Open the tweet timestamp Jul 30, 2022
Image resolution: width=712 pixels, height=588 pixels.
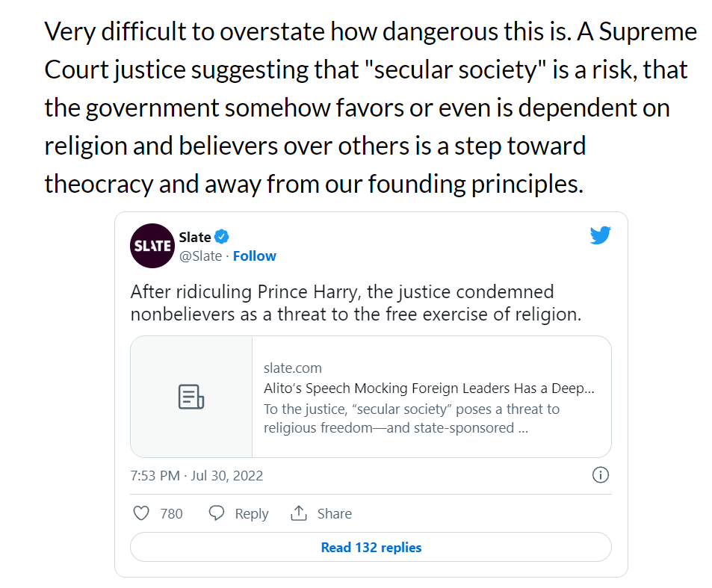pos(196,476)
